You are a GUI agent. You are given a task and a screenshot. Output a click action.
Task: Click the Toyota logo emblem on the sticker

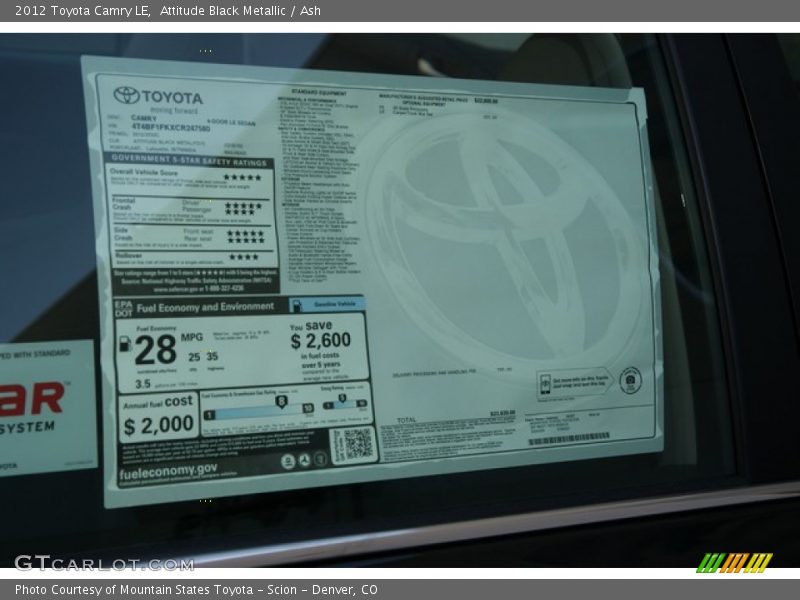point(124,95)
